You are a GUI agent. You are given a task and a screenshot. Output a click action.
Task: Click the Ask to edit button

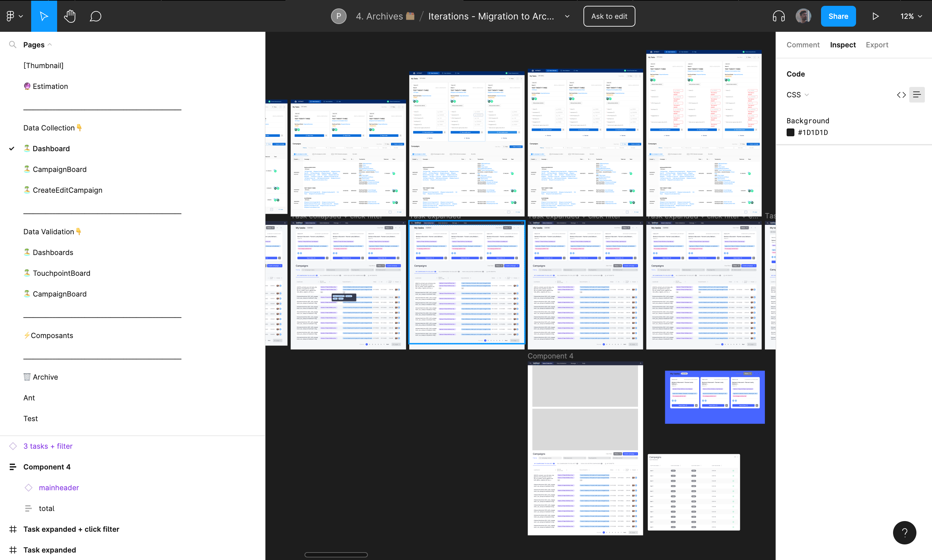609,16
